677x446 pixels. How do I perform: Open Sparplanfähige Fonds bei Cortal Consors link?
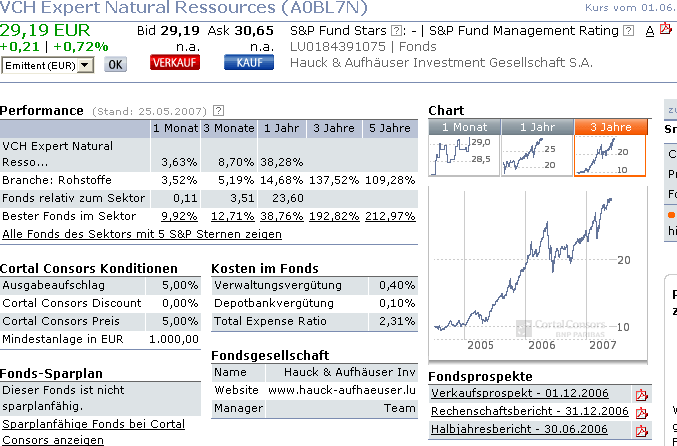[98, 431]
